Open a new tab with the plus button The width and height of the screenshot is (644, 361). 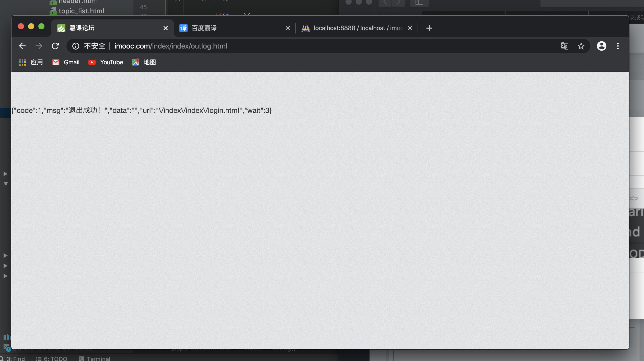(429, 28)
